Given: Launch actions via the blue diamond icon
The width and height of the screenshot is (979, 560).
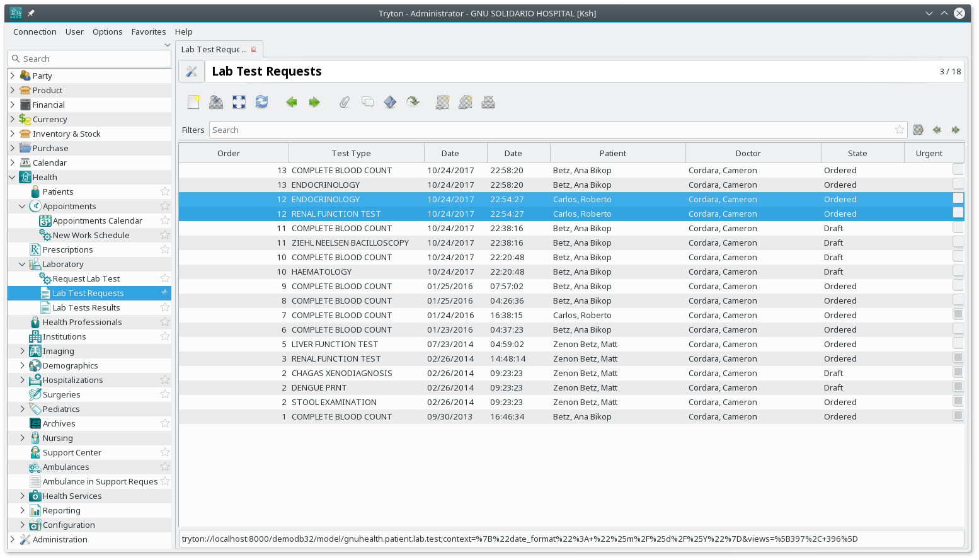Looking at the screenshot, I should 390,101.
